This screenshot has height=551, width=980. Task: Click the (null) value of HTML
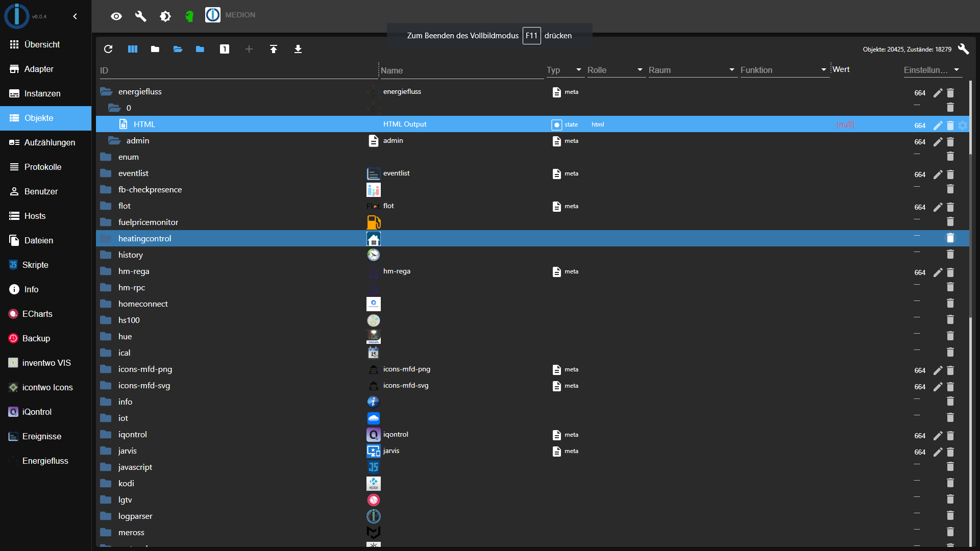click(x=846, y=124)
